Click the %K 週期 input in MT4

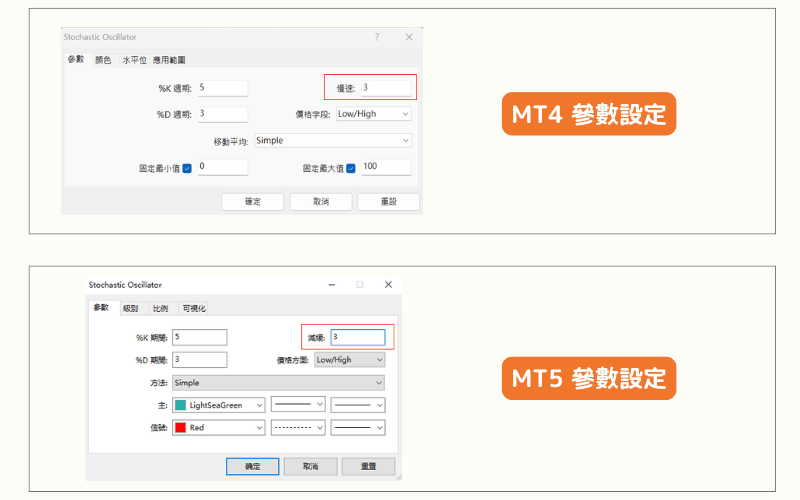coord(223,88)
